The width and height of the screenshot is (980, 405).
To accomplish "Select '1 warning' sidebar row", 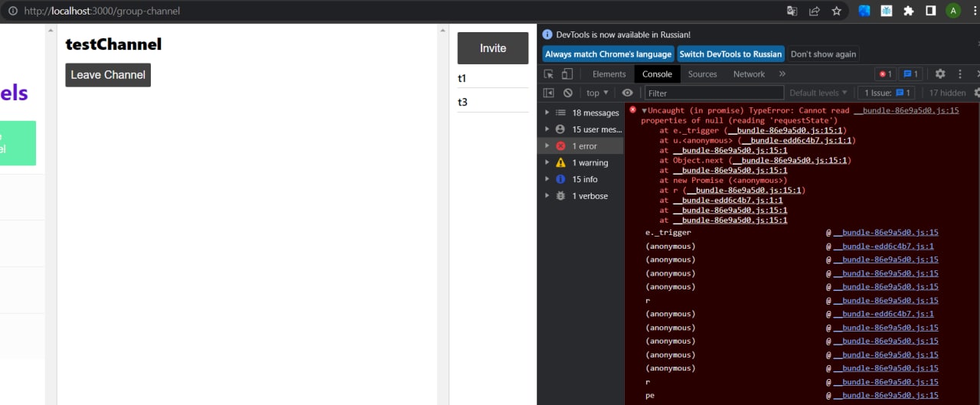I will point(581,162).
